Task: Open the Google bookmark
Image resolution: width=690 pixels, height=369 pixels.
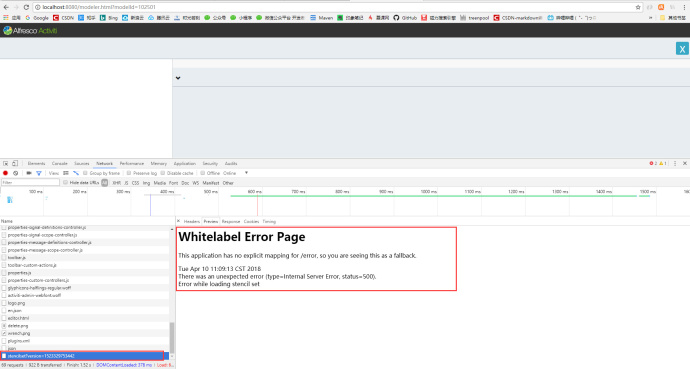Action: pos(37,18)
